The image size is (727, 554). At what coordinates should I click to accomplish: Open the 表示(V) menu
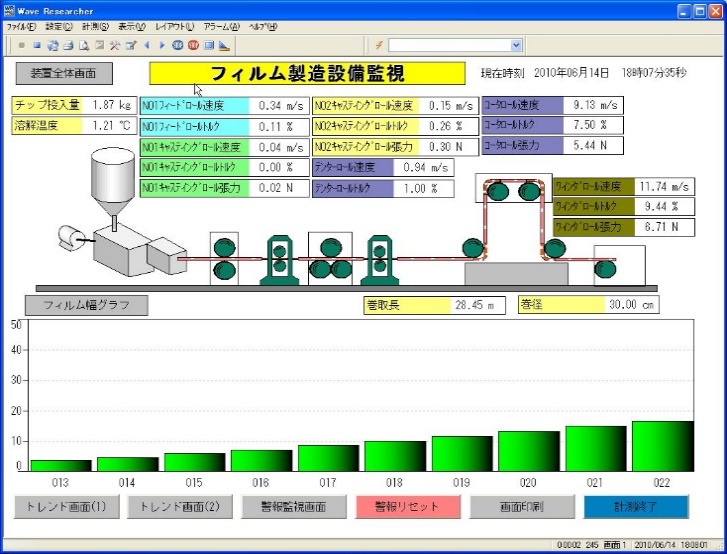pyautogui.click(x=132, y=27)
